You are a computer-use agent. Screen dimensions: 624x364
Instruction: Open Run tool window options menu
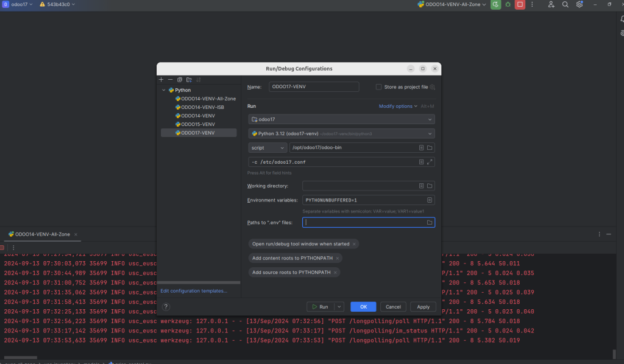(x=600, y=234)
